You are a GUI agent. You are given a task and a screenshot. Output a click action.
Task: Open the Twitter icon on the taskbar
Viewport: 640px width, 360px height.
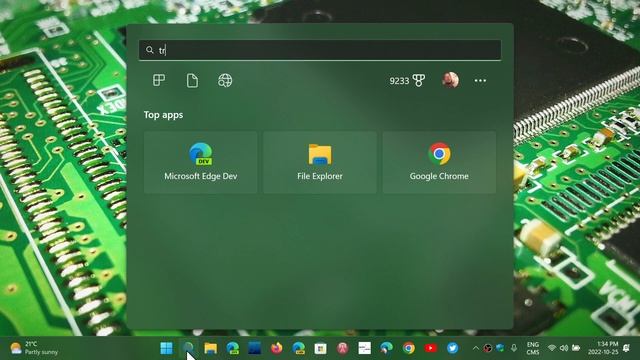452,348
